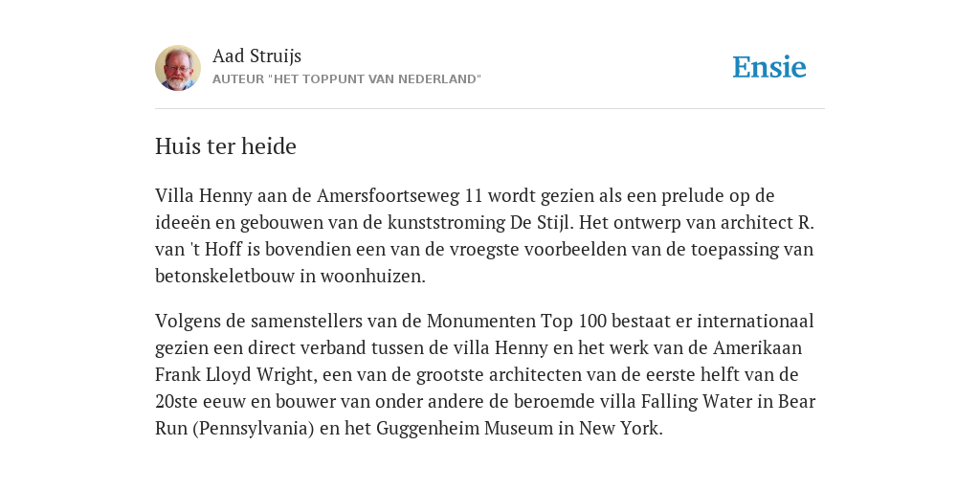980x490 pixels.
Task: Click the heading 'Huis ter heide'
Action: point(226,146)
